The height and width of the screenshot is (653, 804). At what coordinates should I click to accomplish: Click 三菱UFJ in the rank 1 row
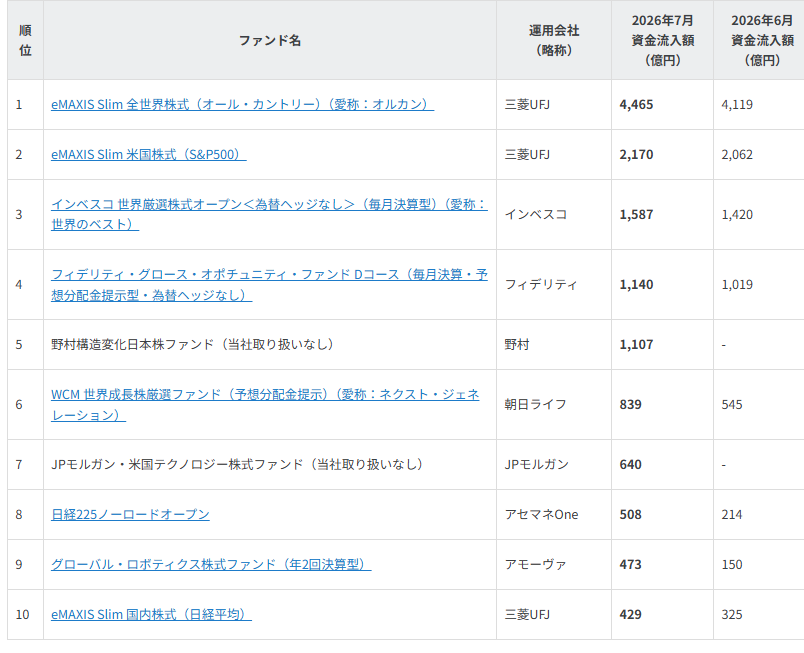(527, 105)
